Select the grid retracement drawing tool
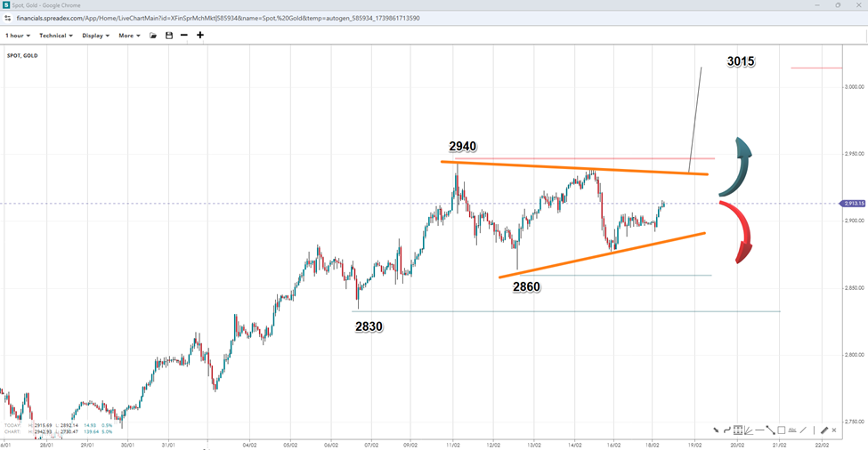Viewport: 868px width, 450px height. pyautogui.click(x=738, y=430)
